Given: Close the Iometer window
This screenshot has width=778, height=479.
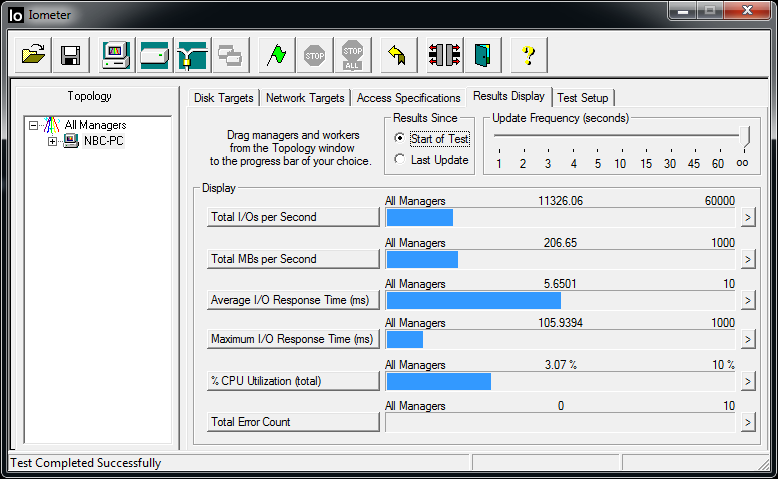Looking at the screenshot, I should click(x=747, y=10).
